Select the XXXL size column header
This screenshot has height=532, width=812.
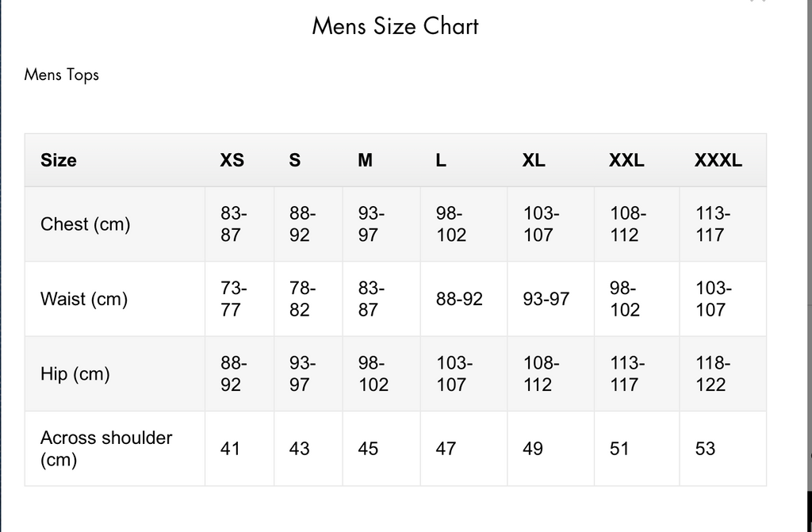pyautogui.click(x=718, y=160)
